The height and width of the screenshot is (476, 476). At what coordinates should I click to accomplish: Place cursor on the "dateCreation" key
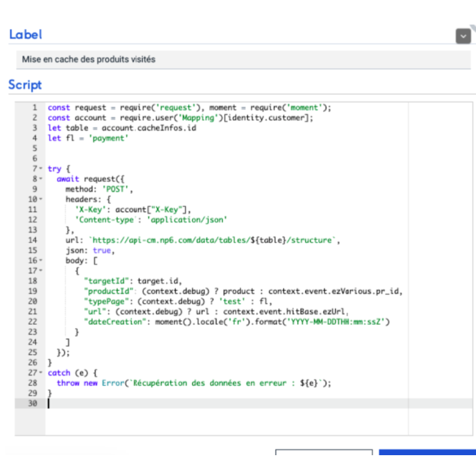117,322
